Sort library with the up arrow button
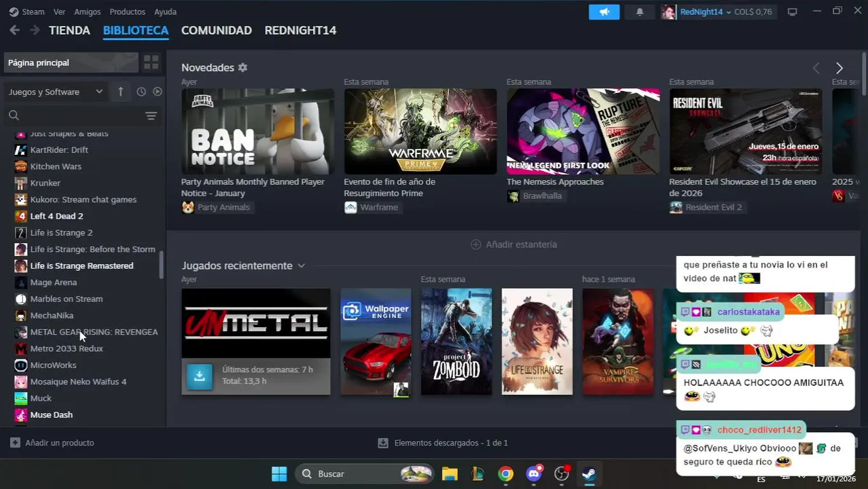Viewport: 868px width, 489px height. [120, 92]
